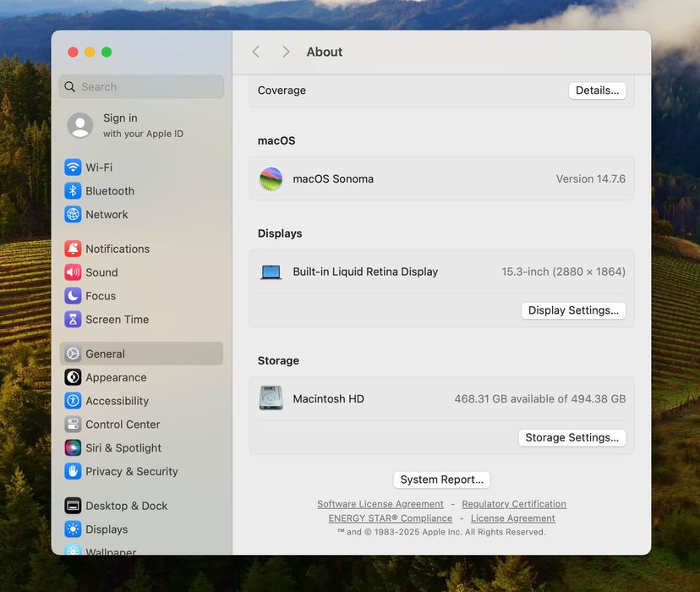Open Appearance settings label
This screenshot has width=700, height=592.
tap(116, 377)
